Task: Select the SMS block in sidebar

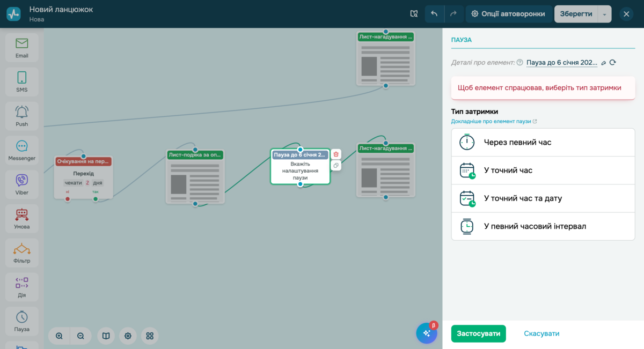Action: coord(22,82)
